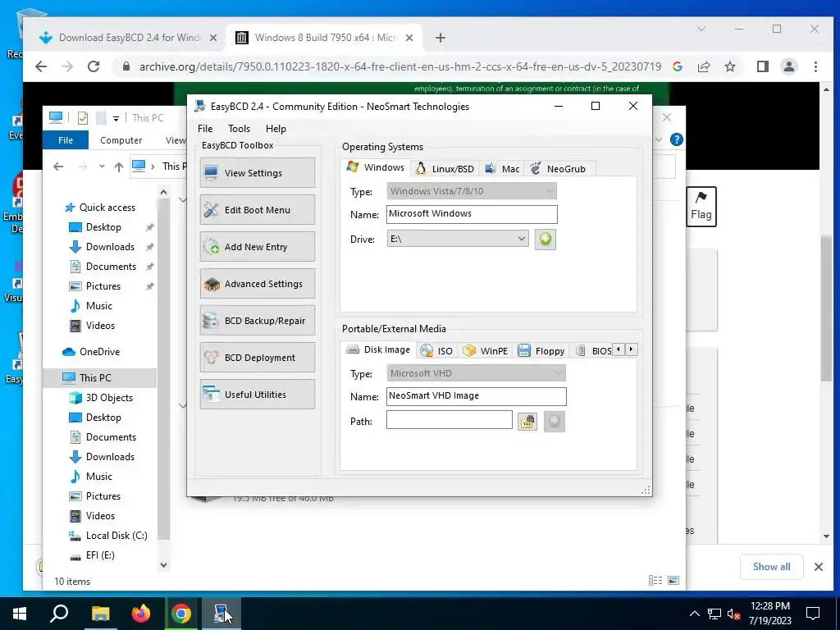This screenshot has width=840, height=630.
Task: Open BCD Deployment section
Action: tap(257, 358)
